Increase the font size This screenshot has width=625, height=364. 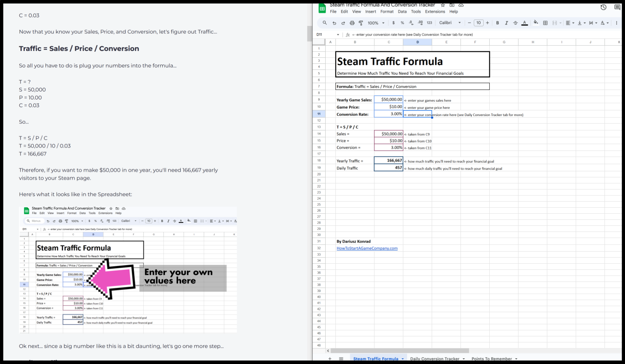click(x=487, y=23)
